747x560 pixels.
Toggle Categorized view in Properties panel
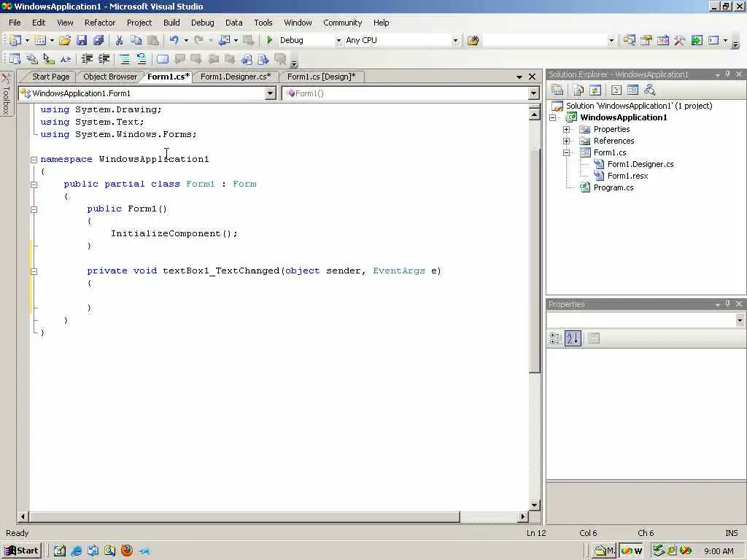coord(556,338)
